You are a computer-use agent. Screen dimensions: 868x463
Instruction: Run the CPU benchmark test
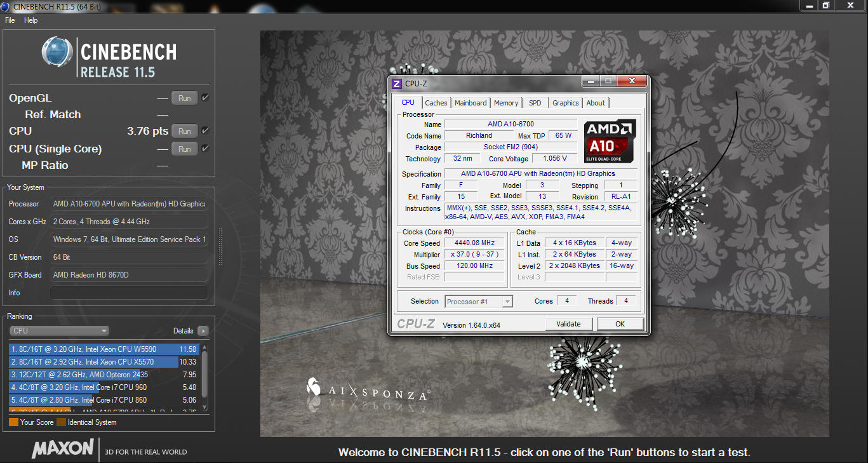coord(184,131)
